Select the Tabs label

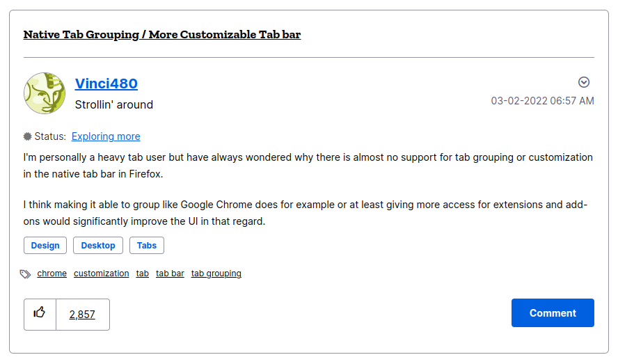(147, 246)
